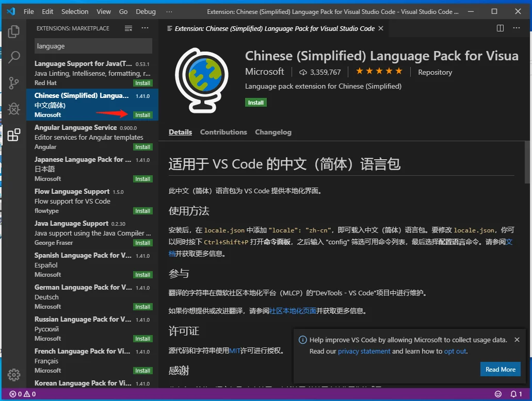Viewport: 532px width, 401px height.
Task: Switch to the Details tab
Action: (x=180, y=132)
